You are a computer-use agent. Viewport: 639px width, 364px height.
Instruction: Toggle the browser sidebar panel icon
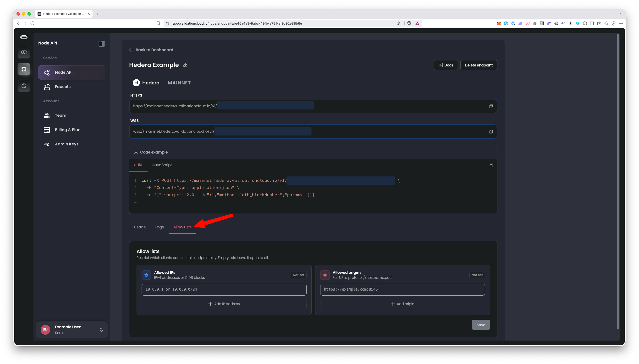pos(592,23)
